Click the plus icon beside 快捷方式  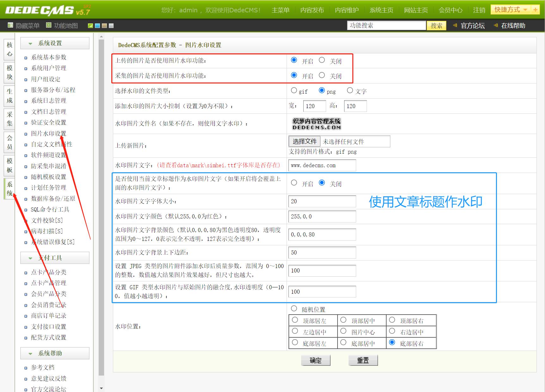click(535, 10)
